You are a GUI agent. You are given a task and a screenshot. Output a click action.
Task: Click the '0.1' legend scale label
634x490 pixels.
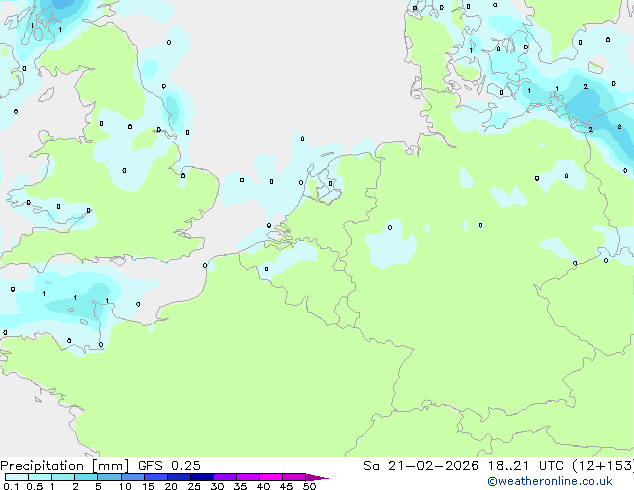[11, 486]
